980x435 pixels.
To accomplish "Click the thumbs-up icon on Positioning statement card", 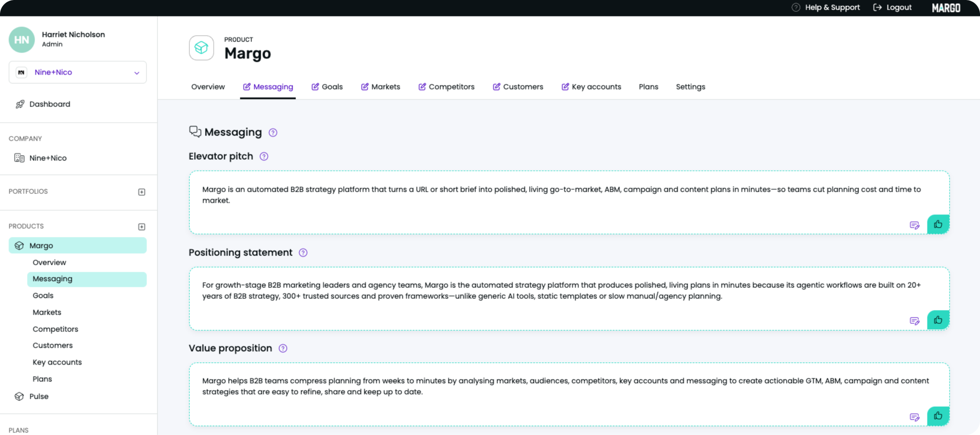I will coord(938,320).
